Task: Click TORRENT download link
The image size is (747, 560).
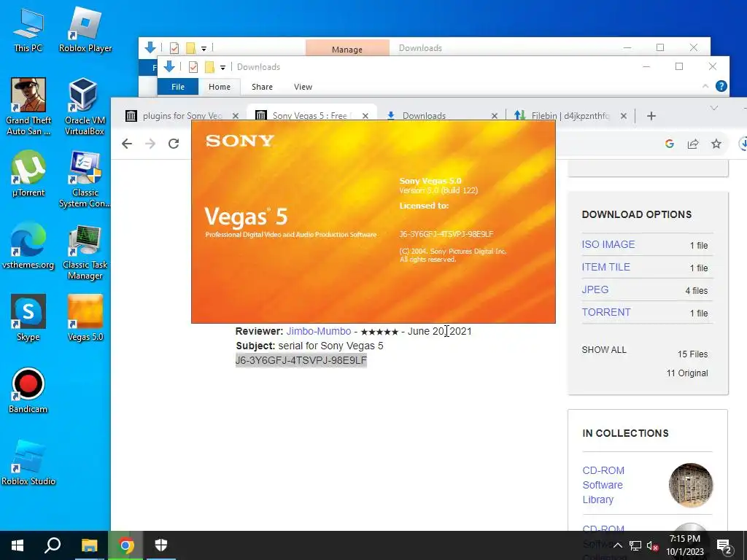Action: point(606,312)
